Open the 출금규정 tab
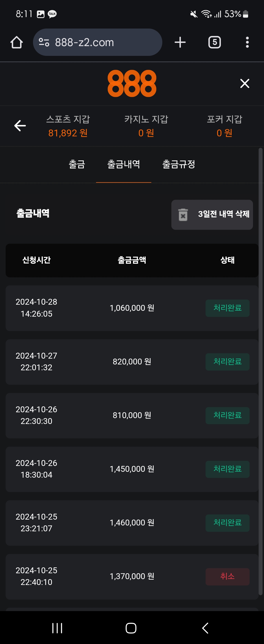This screenshot has width=264, height=644. tap(179, 164)
